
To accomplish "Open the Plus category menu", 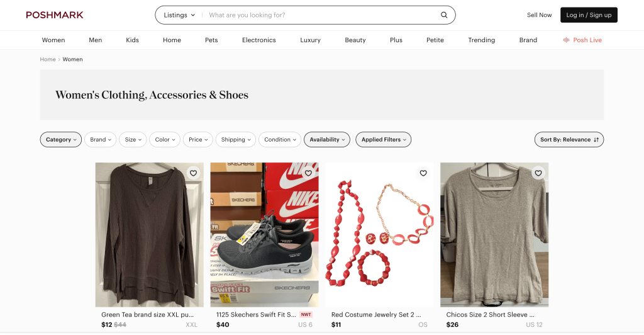I will point(396,40).
